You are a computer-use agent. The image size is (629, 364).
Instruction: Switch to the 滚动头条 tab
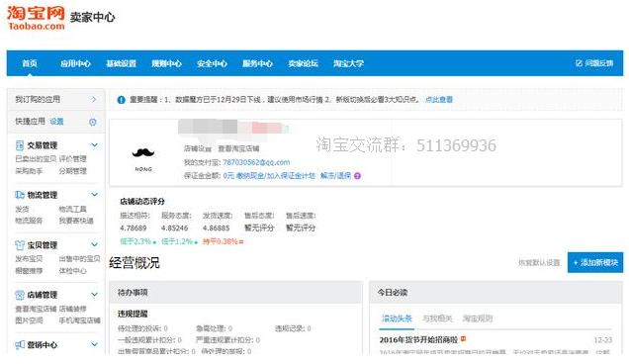(x=397, y=318)
